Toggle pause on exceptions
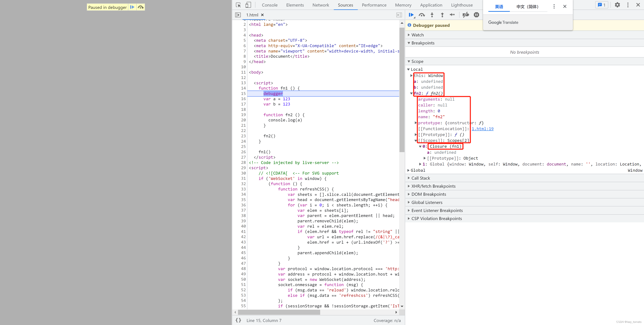Image resolution: width=644 pixels, height=325 pixels. coord(476,15)
